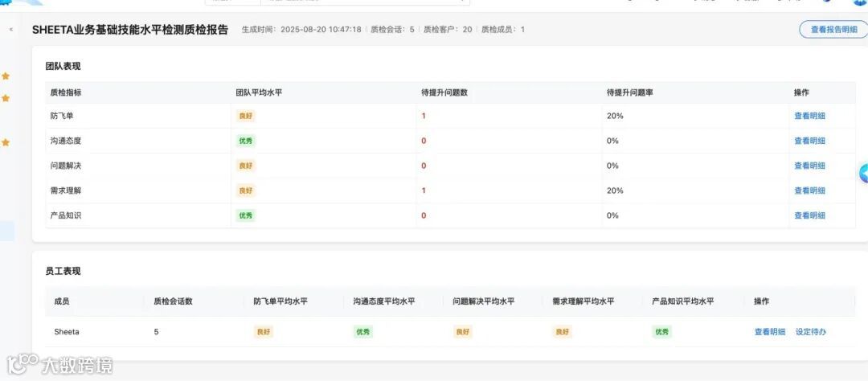Click 优秀 badge in 产品知识 team row
Viewport: 868px width, 381px height.
[x=246, y=215]
